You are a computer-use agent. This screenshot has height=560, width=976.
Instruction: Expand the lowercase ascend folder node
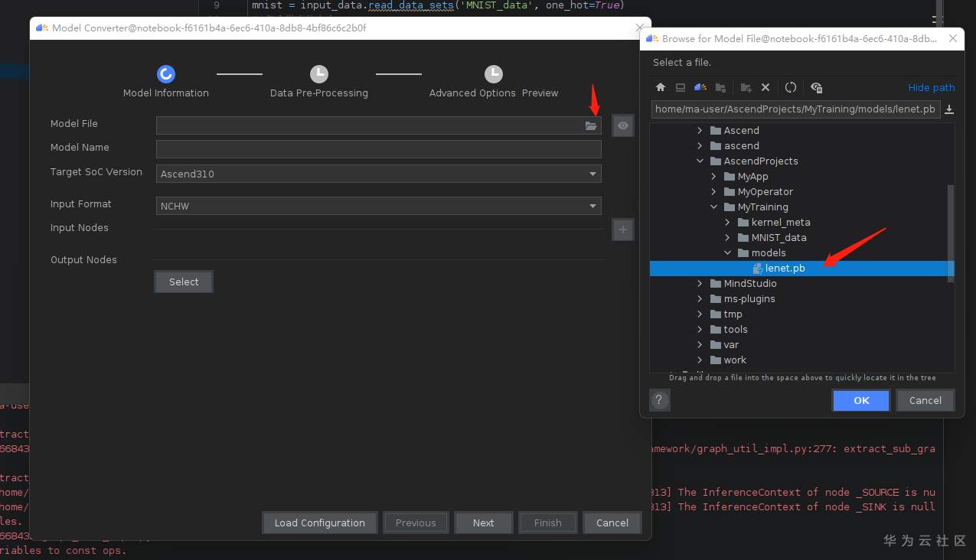(x=700, y=146)
